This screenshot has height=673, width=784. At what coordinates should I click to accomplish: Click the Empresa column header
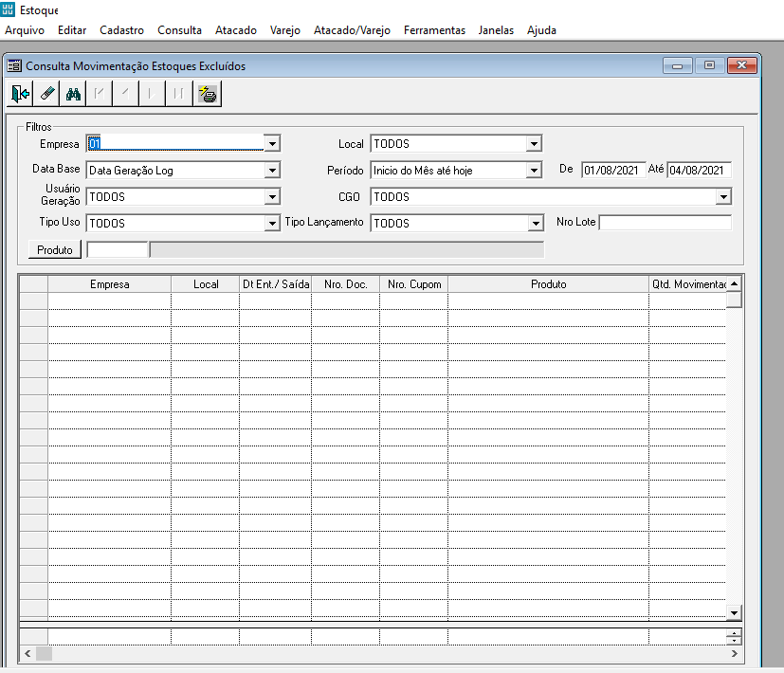click(x=110, y=284)
